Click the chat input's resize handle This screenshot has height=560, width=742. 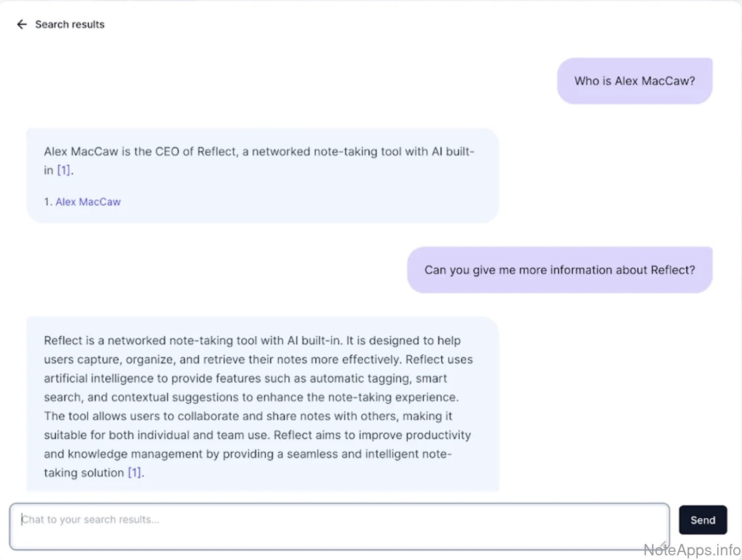click(x=664, y=545)
